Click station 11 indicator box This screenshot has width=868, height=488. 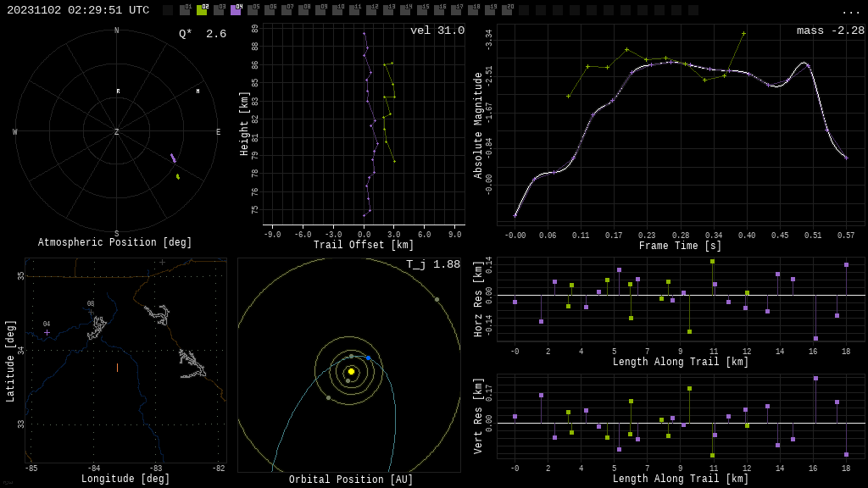[354, 10]
